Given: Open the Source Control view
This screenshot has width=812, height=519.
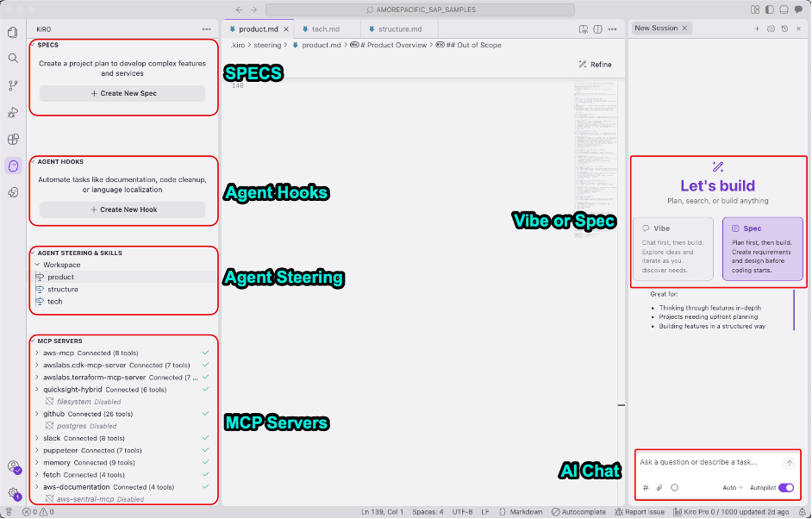Looking at the screenshot, I should coord(13,85).
